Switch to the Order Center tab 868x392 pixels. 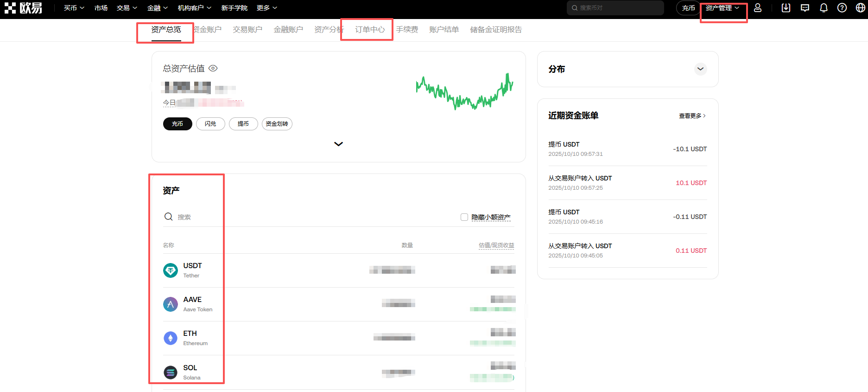coord(369,30)
